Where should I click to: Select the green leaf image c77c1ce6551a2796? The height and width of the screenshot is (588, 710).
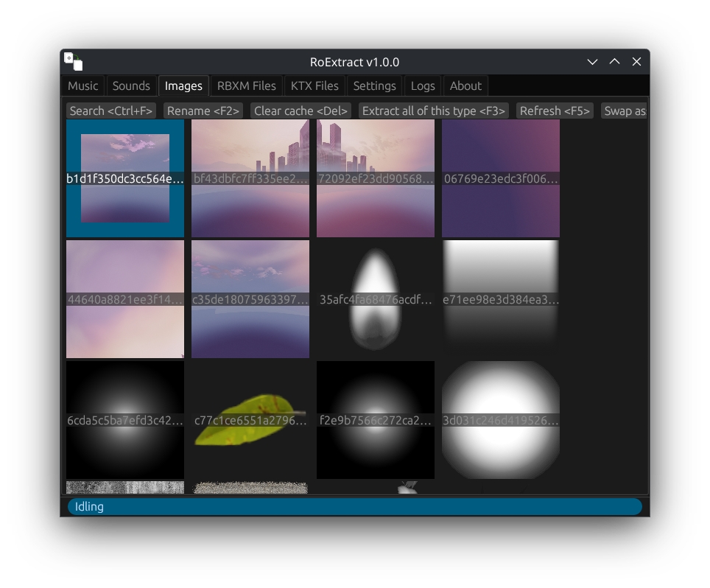pos(250,420)
